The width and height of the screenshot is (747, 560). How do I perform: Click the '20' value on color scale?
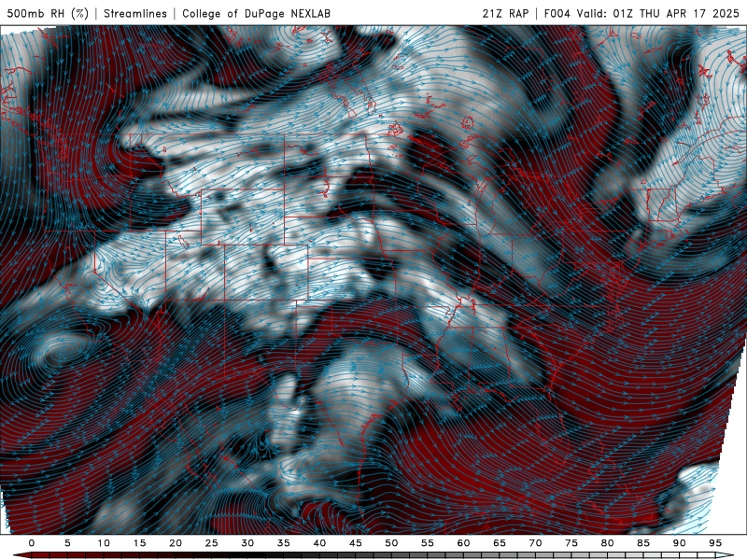pyautogui.click(x=176, y=543)
